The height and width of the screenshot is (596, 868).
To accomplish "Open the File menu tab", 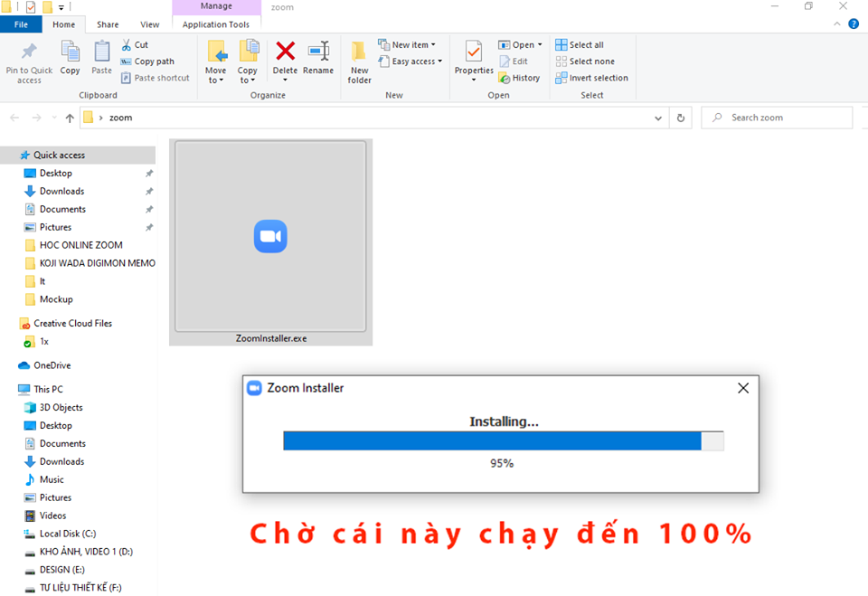I will coord(21,24).
